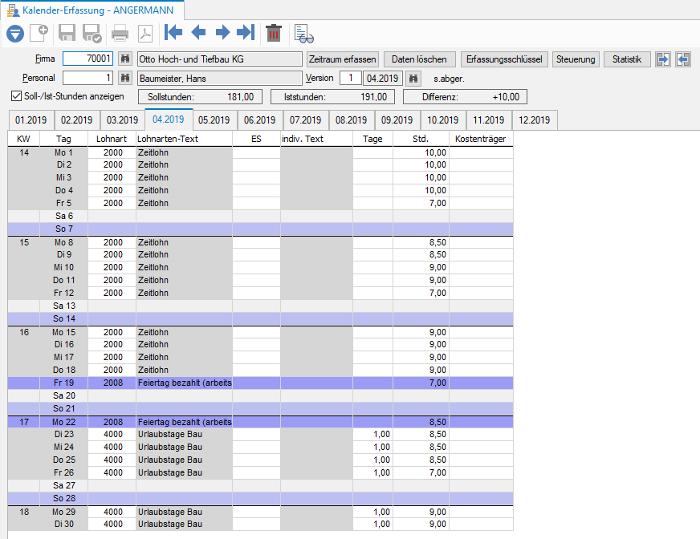Jump to the first record arrow

point(173,32)
